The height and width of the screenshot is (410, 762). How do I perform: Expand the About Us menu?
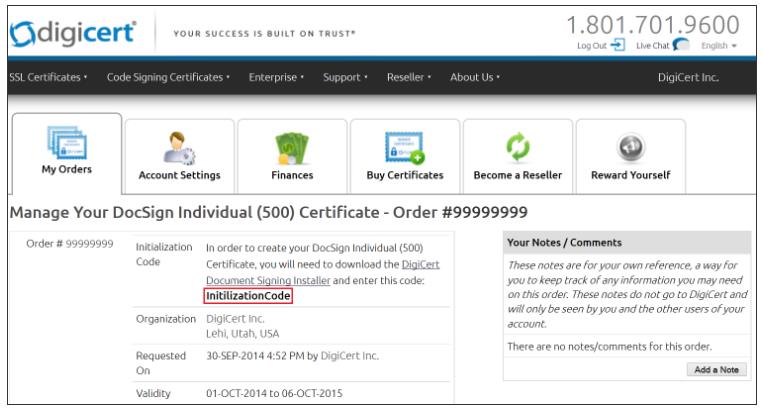point(474,77)
